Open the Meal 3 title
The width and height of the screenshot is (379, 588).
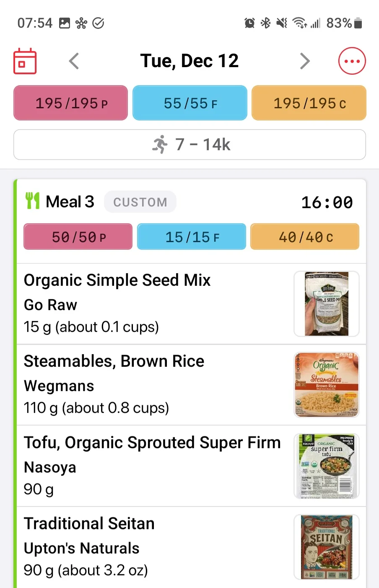70,202
